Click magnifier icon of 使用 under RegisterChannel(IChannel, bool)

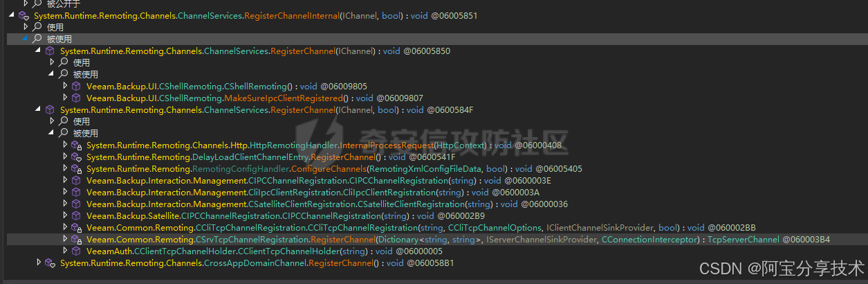(x=64, y=121)
